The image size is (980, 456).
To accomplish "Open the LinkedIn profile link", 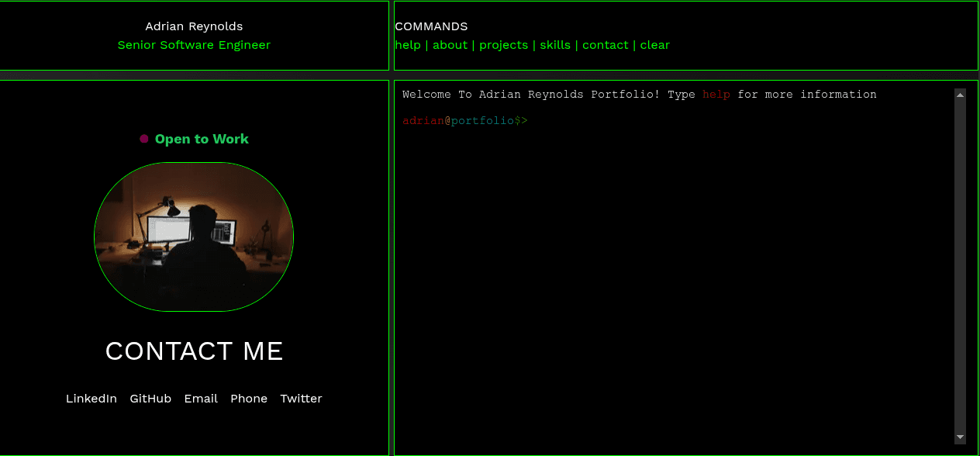I will [91, 398].
